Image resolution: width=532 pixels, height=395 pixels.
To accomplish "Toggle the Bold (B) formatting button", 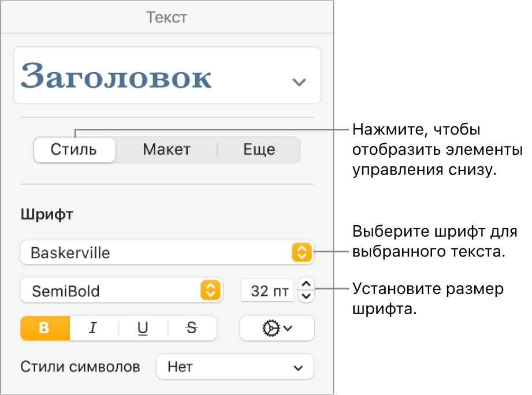I will 45,328.
